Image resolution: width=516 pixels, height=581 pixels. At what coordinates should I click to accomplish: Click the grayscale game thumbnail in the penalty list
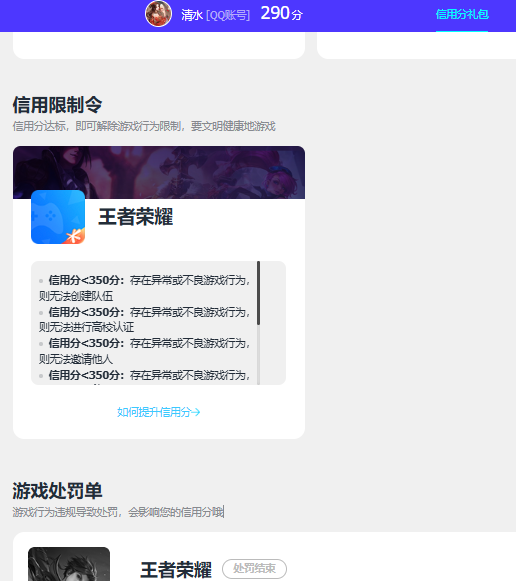(69, 564)
